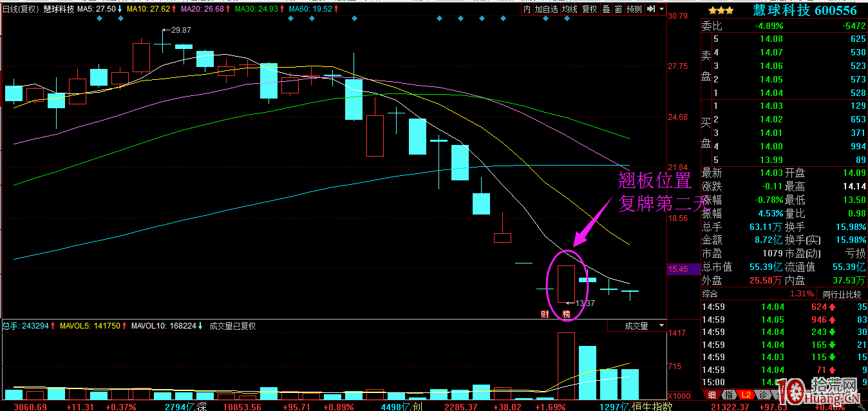Screen dimensions: 868x411
Task: Open the 诊 diagnosis tab
Action: coord(762,394)
